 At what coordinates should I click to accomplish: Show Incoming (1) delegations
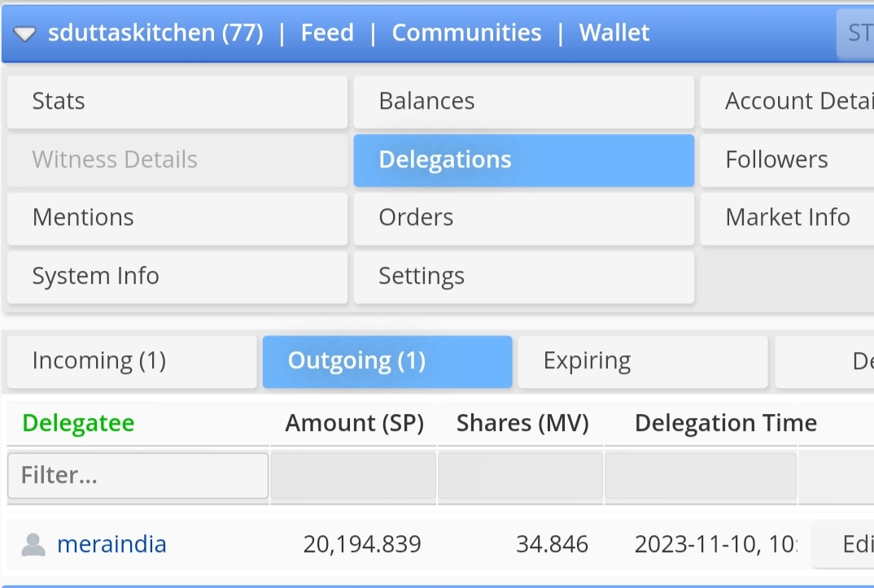(x=132, y=361)
